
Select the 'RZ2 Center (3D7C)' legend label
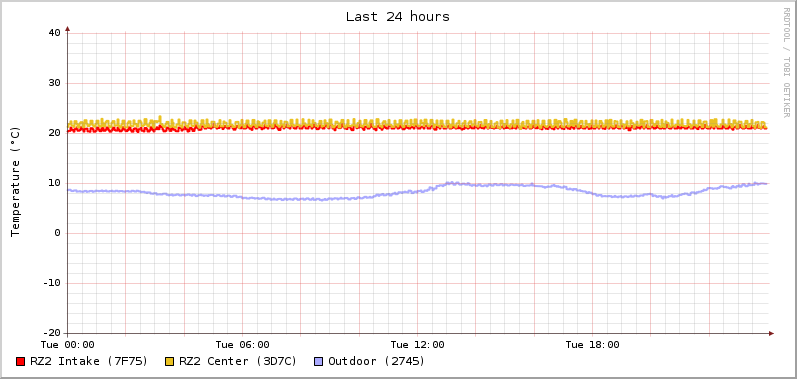pos(238,361)
